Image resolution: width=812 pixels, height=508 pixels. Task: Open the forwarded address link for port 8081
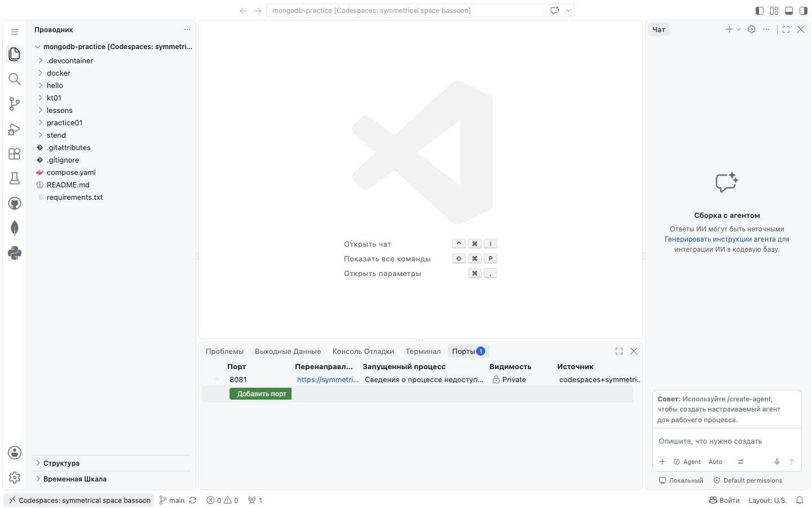tap(328, 380)
